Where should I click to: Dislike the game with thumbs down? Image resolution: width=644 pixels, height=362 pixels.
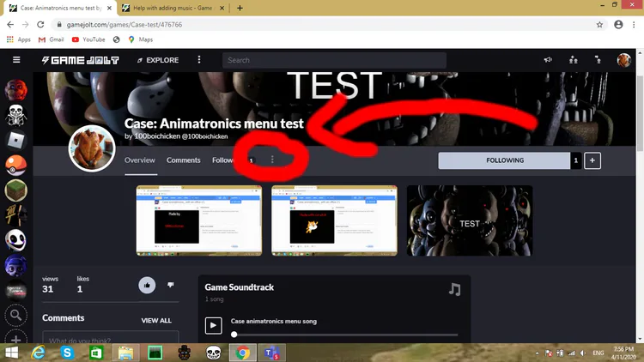pos(171,285)
